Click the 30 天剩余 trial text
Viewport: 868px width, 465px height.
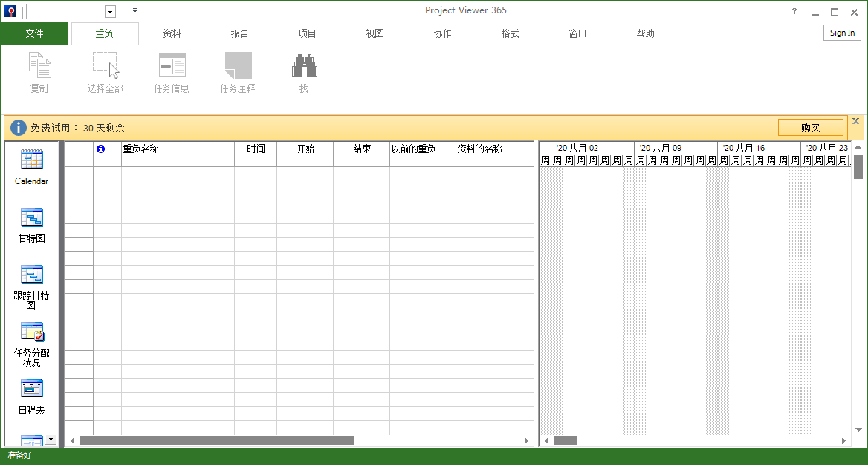click(103, 128)
